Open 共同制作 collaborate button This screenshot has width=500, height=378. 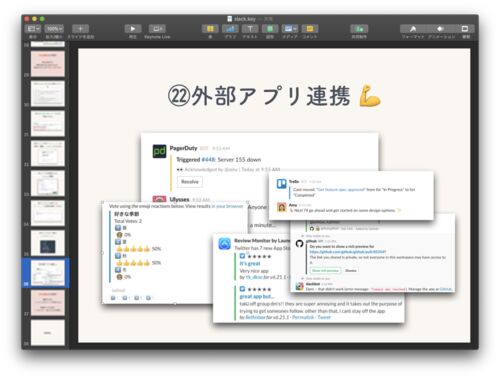click(359, 29)
